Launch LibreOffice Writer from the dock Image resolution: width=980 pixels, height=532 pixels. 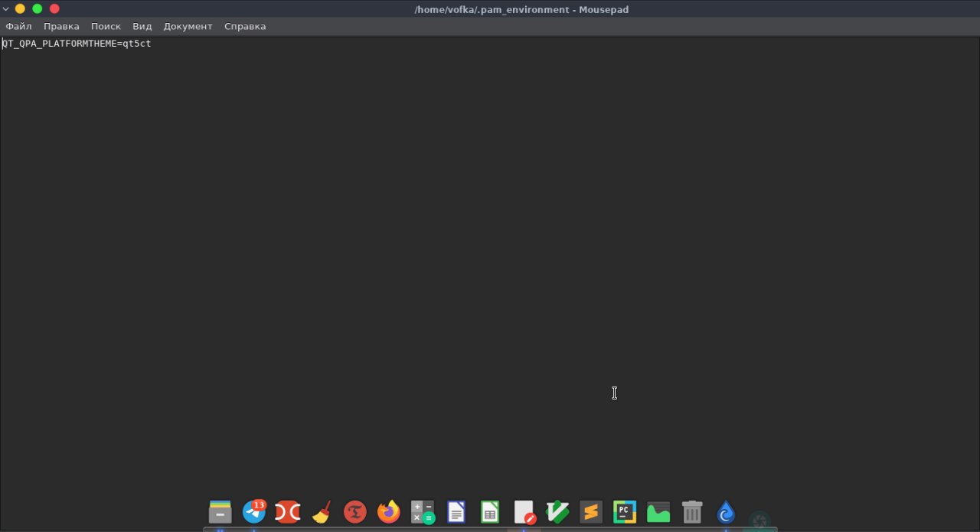[456, 511]
